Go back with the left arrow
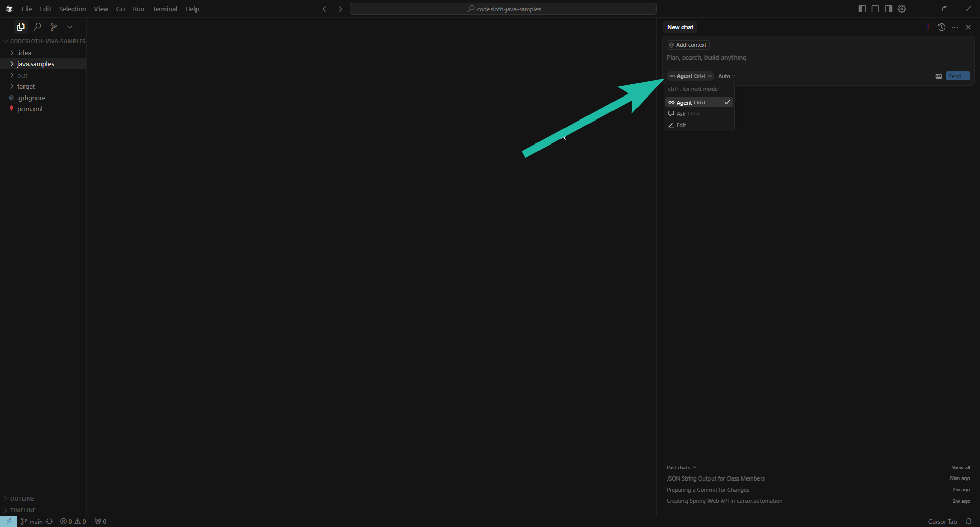This screenshot has width=980, height=527. coord(326,9)
